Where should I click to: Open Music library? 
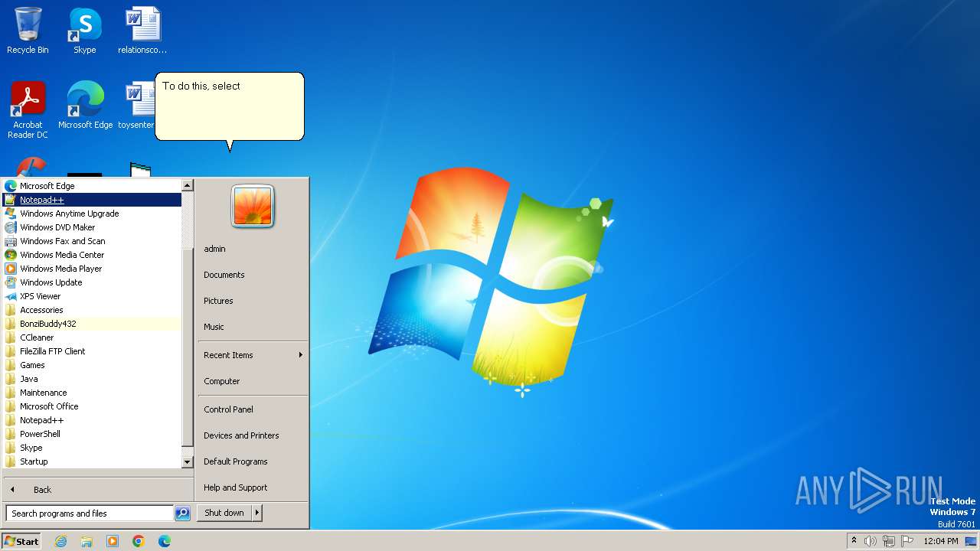click(x=253, y=327)
